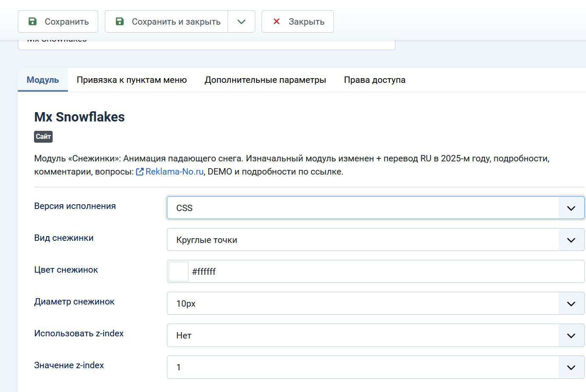Open the save options dropdown arrow
Screen dimensions: 586x392
242,22
